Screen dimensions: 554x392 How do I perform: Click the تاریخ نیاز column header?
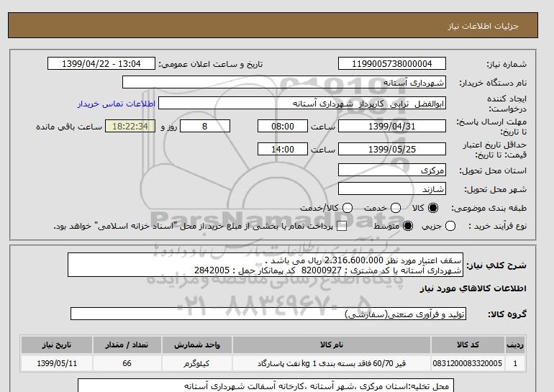57,345
